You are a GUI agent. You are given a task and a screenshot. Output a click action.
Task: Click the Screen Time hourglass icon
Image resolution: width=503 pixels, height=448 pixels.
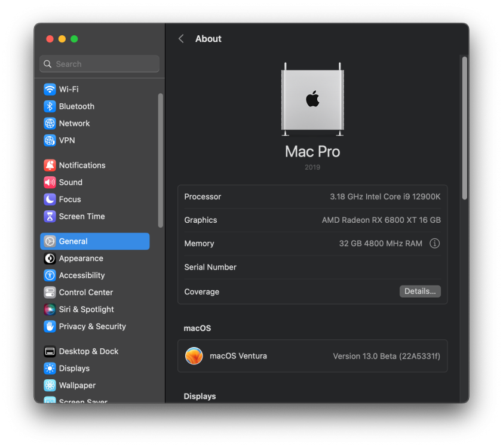pyautogui.click(x=50, y=216)
